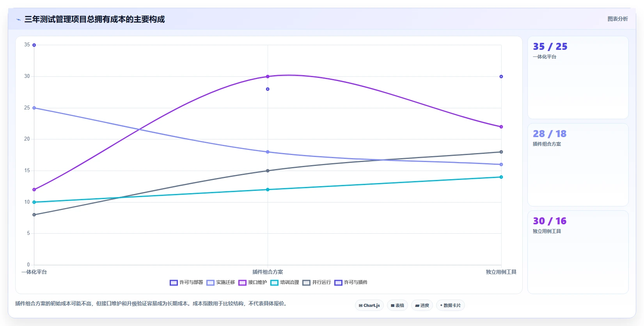644x326 pixels.
Task: Click the 并行运行 data point at 15 for 插件组合方案
Action: point(268,171)
